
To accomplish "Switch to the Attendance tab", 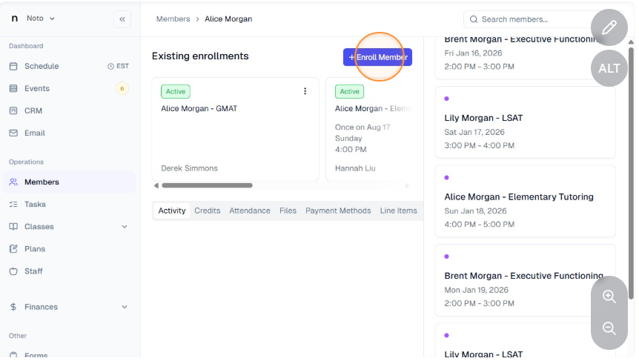I will (250, 211).
